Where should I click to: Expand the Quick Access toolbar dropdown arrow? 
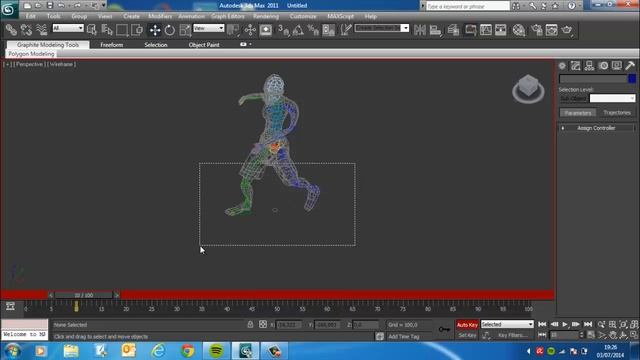[x=104, y=5]
